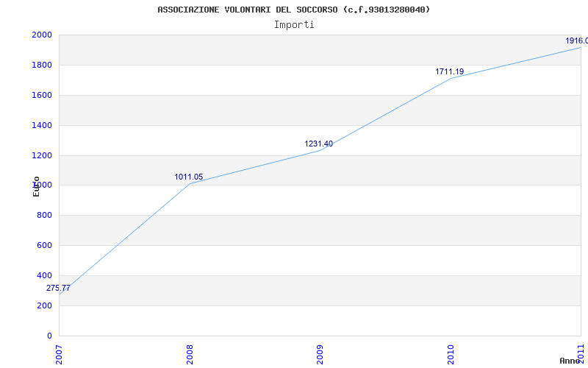
Task: Click the line vertex at 2009
Action: coord(320,151)
